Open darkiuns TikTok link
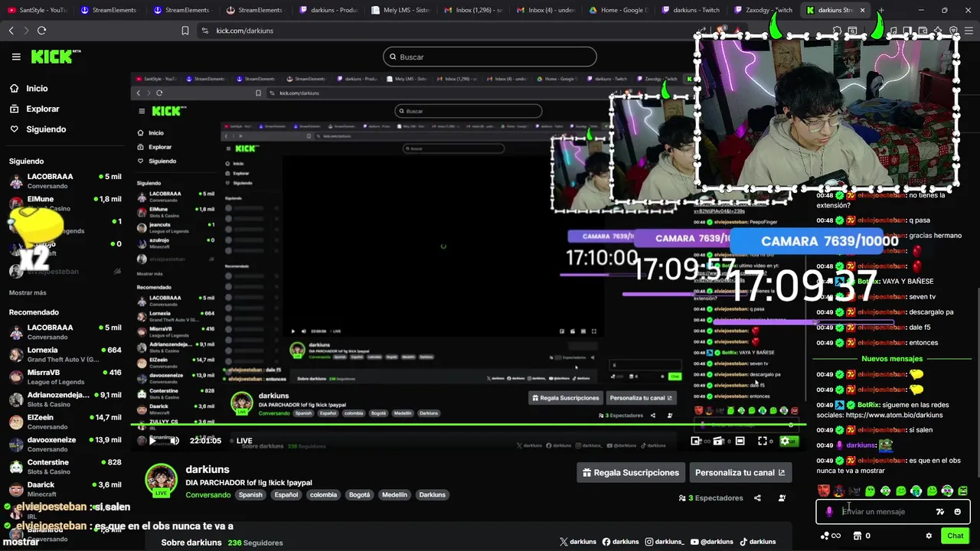Viewport: 980px width, 551px height. [758, 542]
